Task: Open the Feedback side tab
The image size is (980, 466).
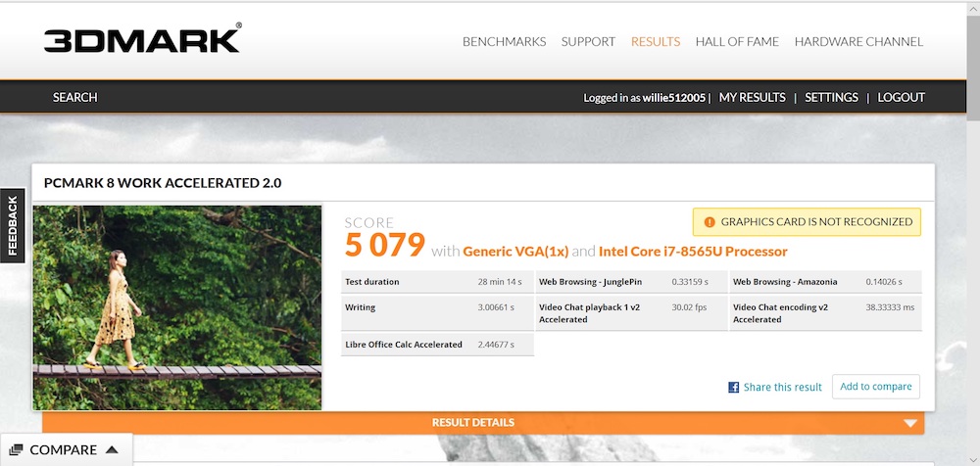Action: tap(12, 225)
